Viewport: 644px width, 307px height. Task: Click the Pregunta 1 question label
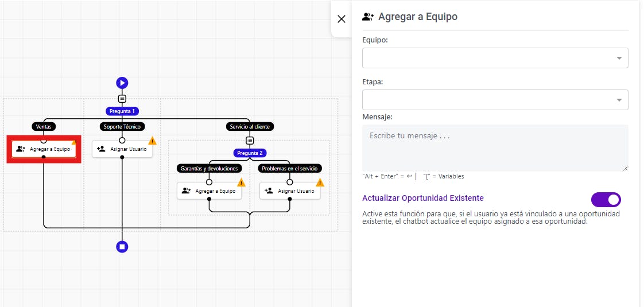122,111
